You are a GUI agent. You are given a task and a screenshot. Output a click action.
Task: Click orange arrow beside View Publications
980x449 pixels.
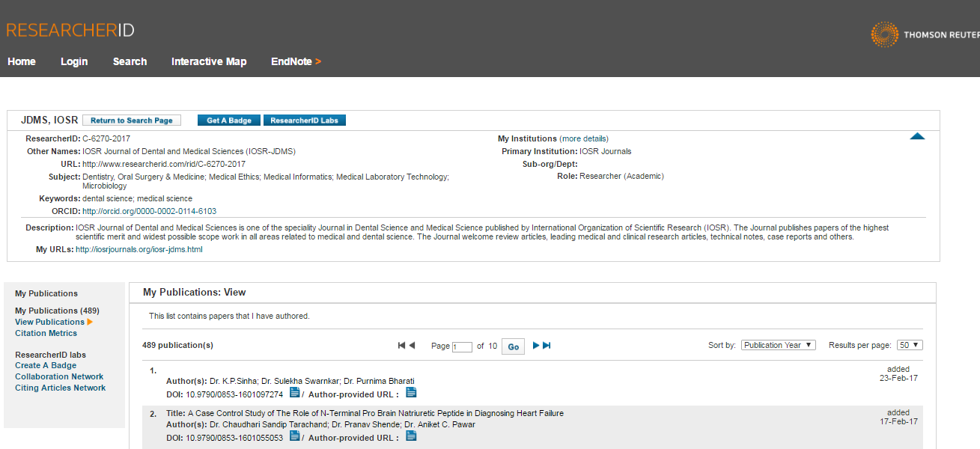click(x=90, y=322)
